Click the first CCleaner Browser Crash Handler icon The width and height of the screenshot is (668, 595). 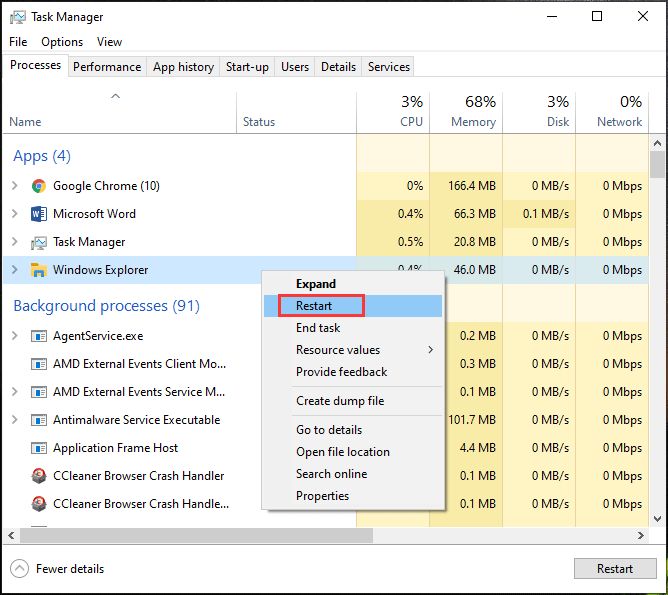[x=39, y=476]
